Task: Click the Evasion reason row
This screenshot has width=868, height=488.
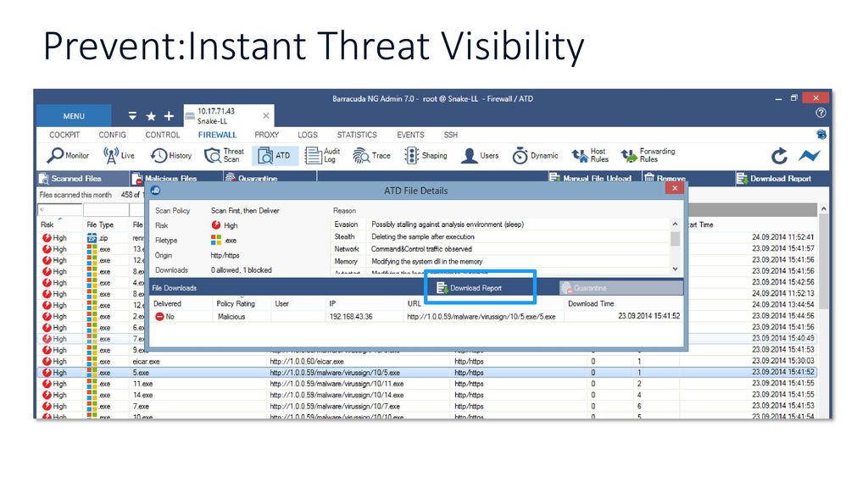Action: coord(501,224)
